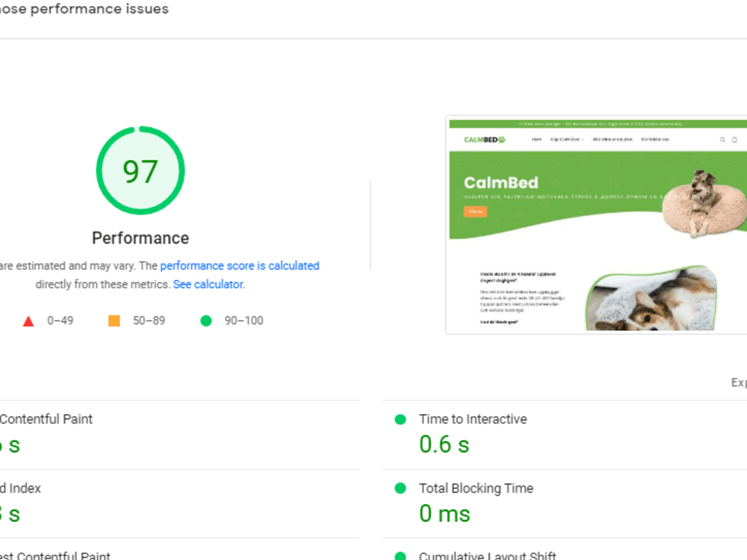Click the 'See calculator.' link
Screen dimensions: 747x560
click(x=208, y=284)
